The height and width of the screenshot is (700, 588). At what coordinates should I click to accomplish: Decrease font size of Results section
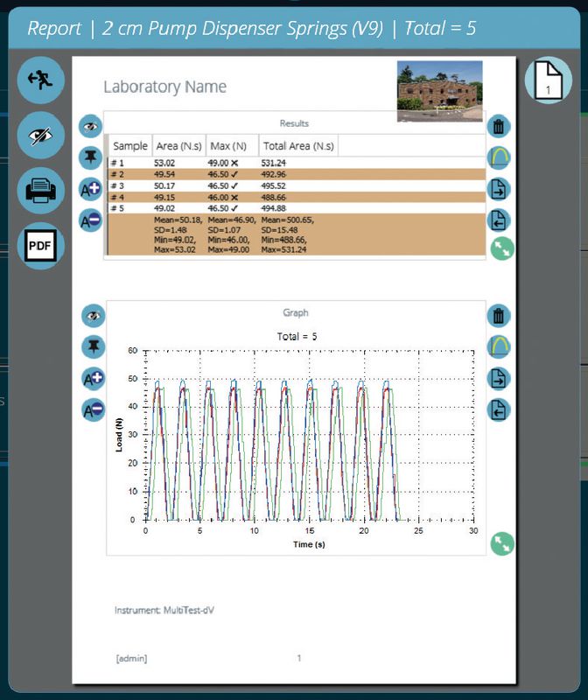coord(92,220)
